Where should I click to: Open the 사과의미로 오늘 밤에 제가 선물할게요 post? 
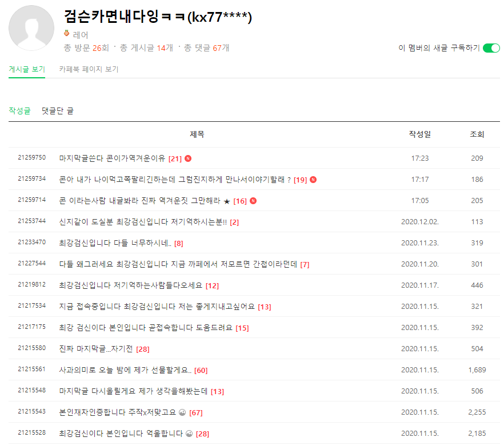(x=125, y=370)
